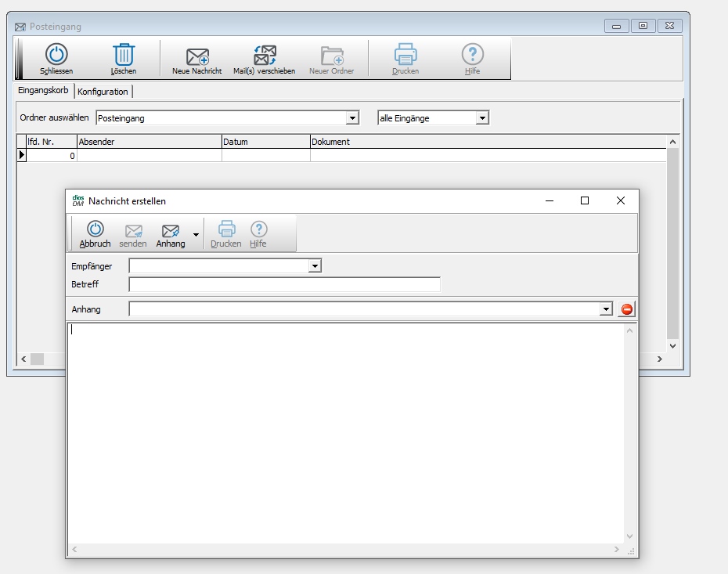The height and width of the screenshot is (574, 728).
Task: Create a message with Neue Nachricht icon
Action: tap(196, 56)
